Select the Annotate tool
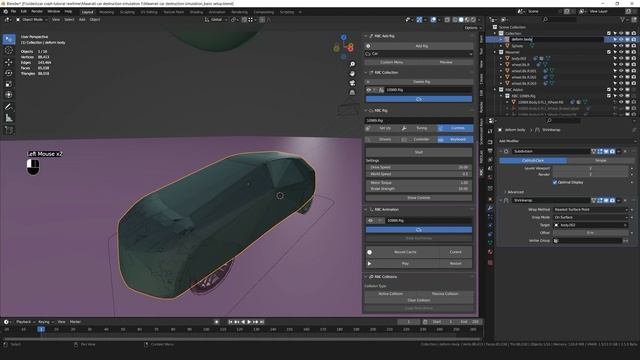The width and height of the screenshot is (640, 360). [9, 107]
